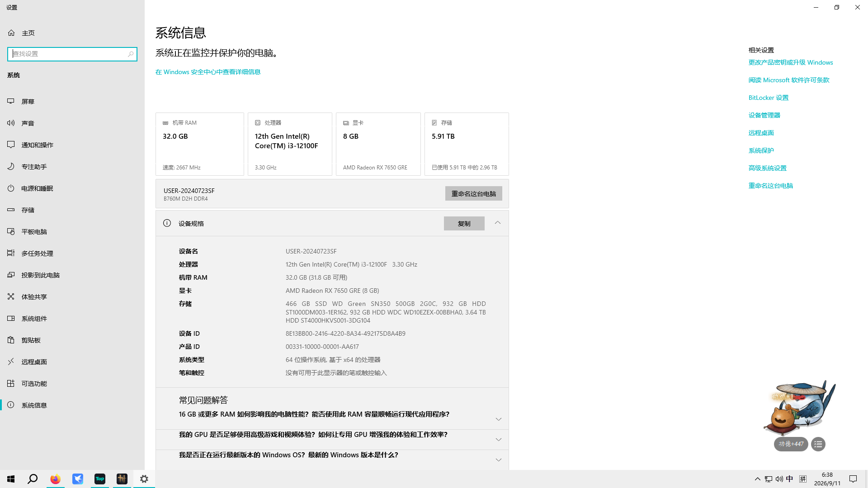This screenshot has height=488, width=868.
Task: Open 通知和操作 settings page
Action: tap(72, 145)
